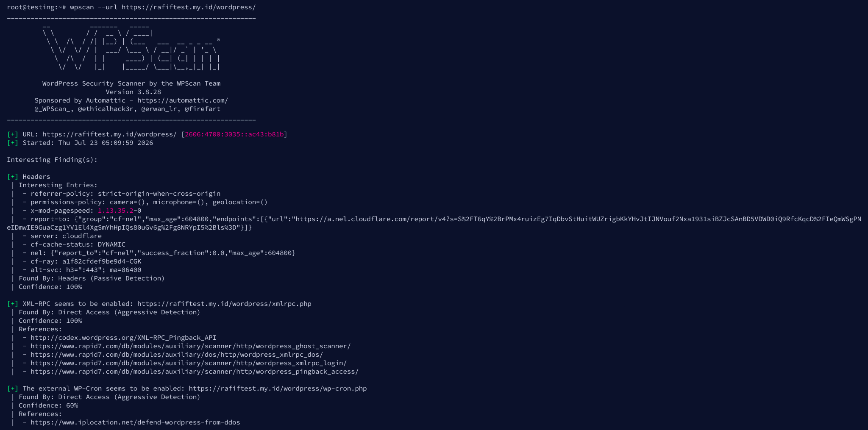
Task: Open the rapid7 wordpress_ghost_scanner link
Action: pos(191,346)
